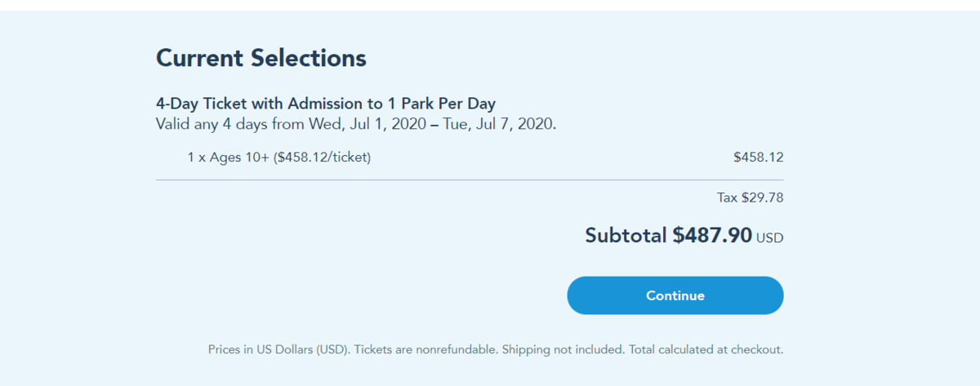The height and width of the screenshot is (386, 980).
Task: Click the $458.12 line total on right
Action: coord(758,158)
